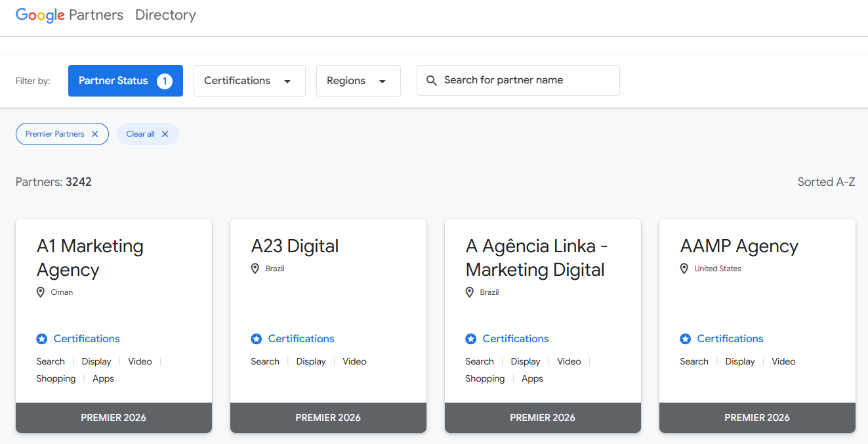
Task: Click the Brazil location pin on A23 Digital card
Action: click(255, 268)
